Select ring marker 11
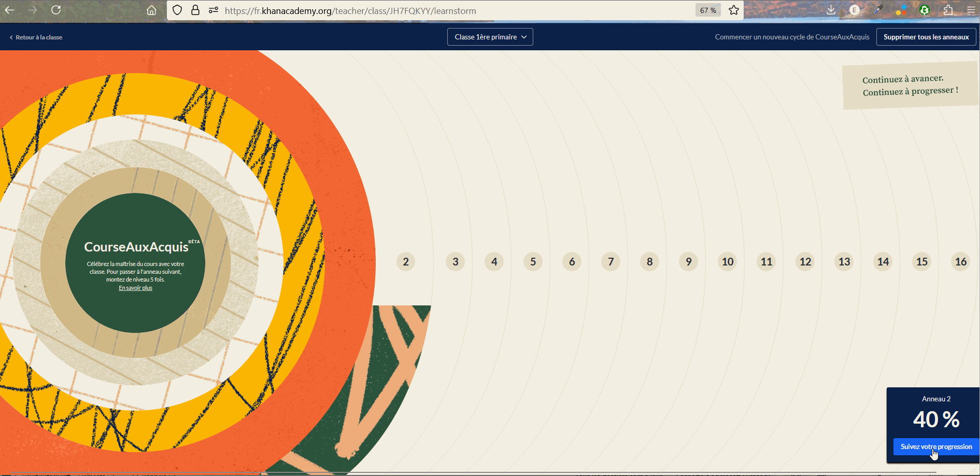This screenshot has width=980, height=476. pos(766,262)
